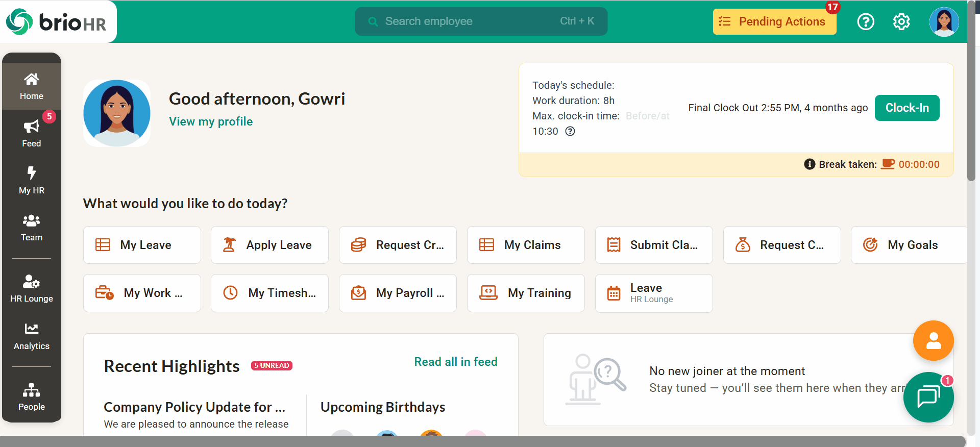Viewport: 980px width, 447px height.
Task: Open Feed from the sidebar
Action: point(32,133)
